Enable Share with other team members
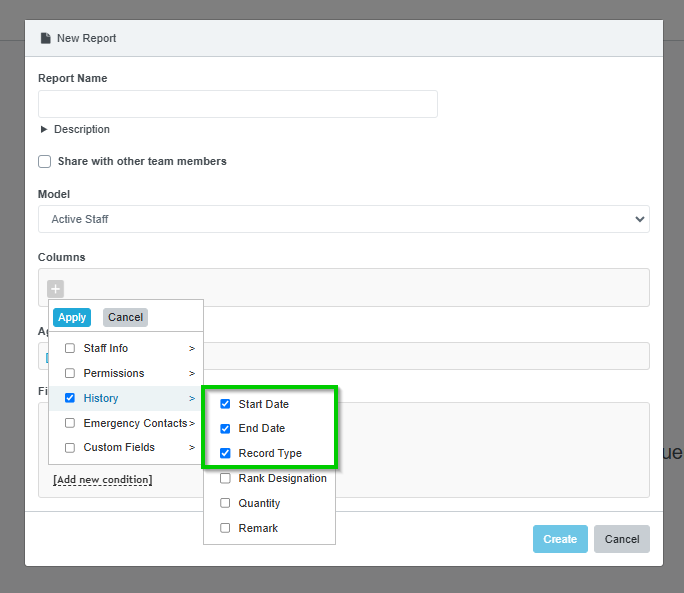Viewport: 684px width, 593px height. tap(44, 162)
